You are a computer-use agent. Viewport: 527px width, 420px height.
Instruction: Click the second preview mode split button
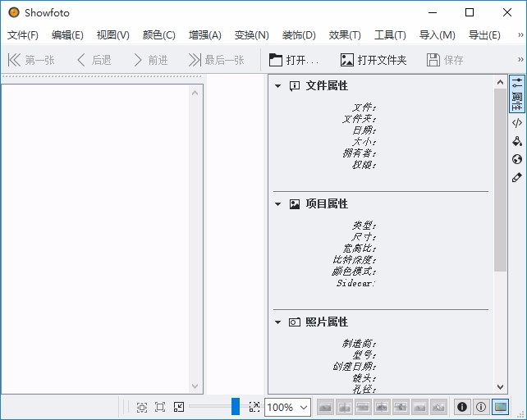coord(345,407)
